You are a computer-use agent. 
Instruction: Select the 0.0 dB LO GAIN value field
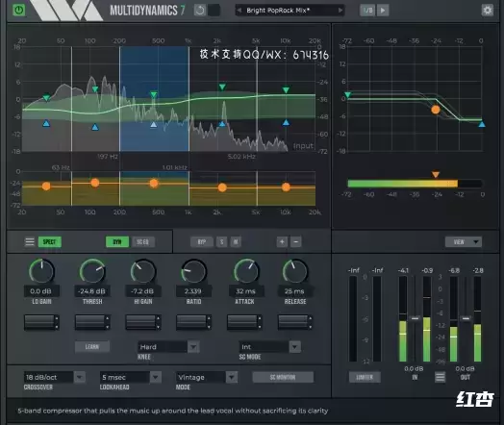(x=41, y=291)
